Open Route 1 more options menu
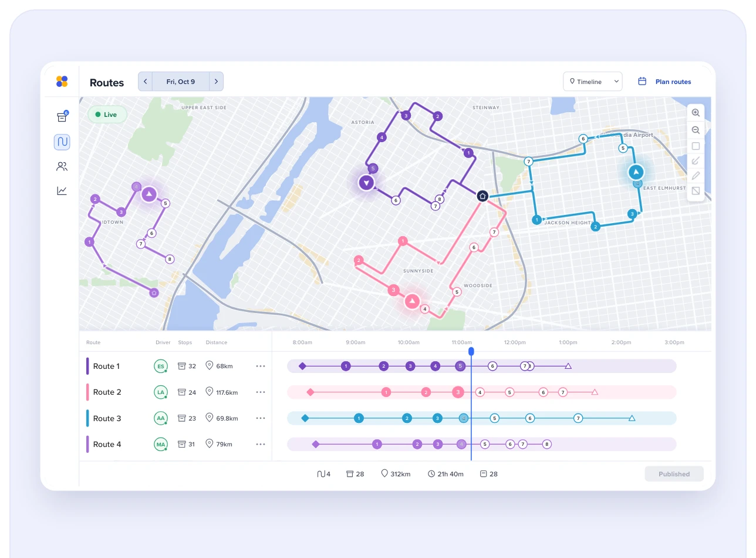 (261, 366)
